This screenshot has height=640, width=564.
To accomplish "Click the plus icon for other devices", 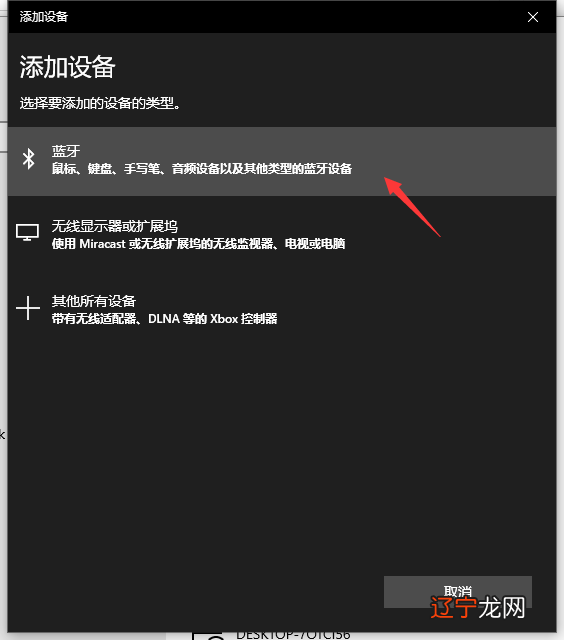I will (x=28, y=308).
